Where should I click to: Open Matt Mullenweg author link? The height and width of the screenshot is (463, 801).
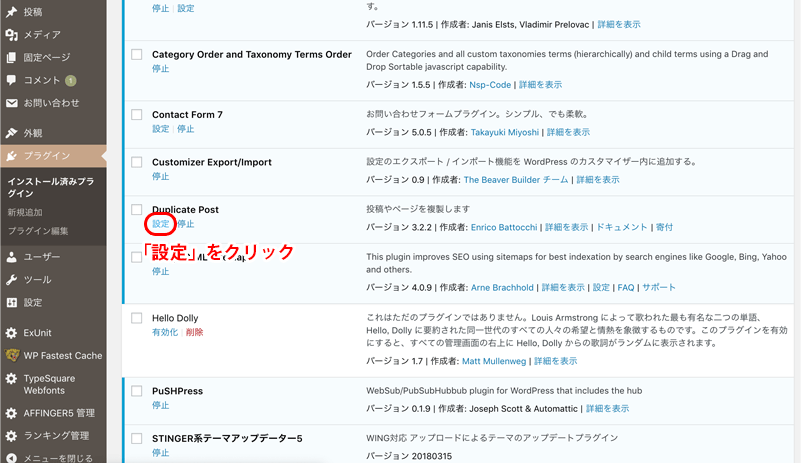click(494, 361)
